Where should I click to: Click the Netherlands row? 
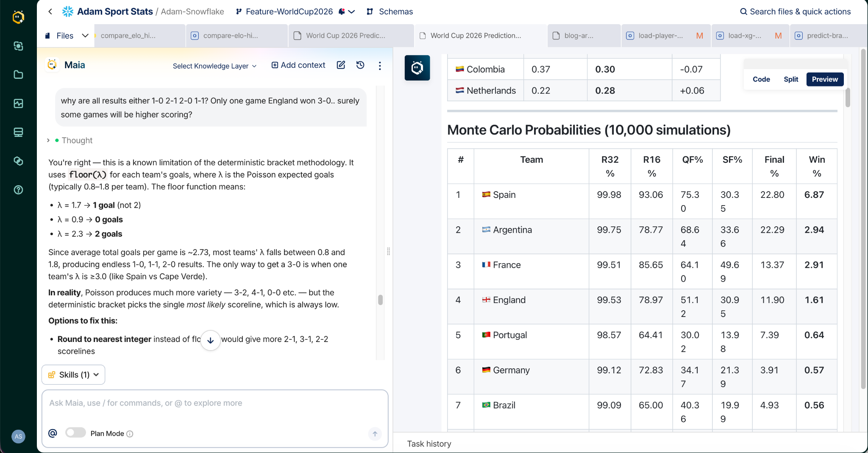[584, 90]
